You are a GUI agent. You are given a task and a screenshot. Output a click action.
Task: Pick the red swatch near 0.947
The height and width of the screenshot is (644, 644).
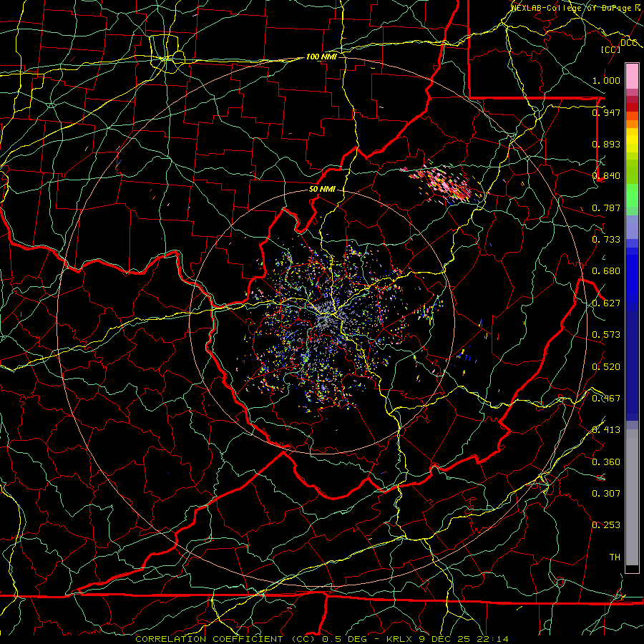point(632,107)
